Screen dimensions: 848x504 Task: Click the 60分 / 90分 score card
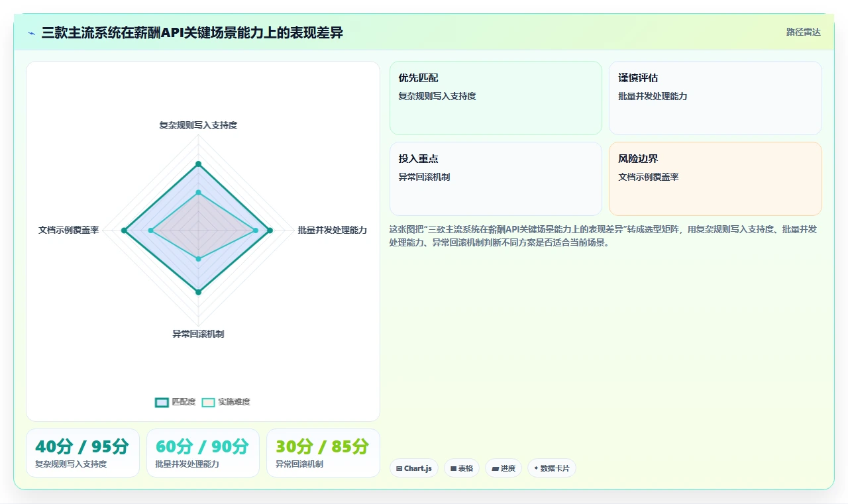point(203,453)
